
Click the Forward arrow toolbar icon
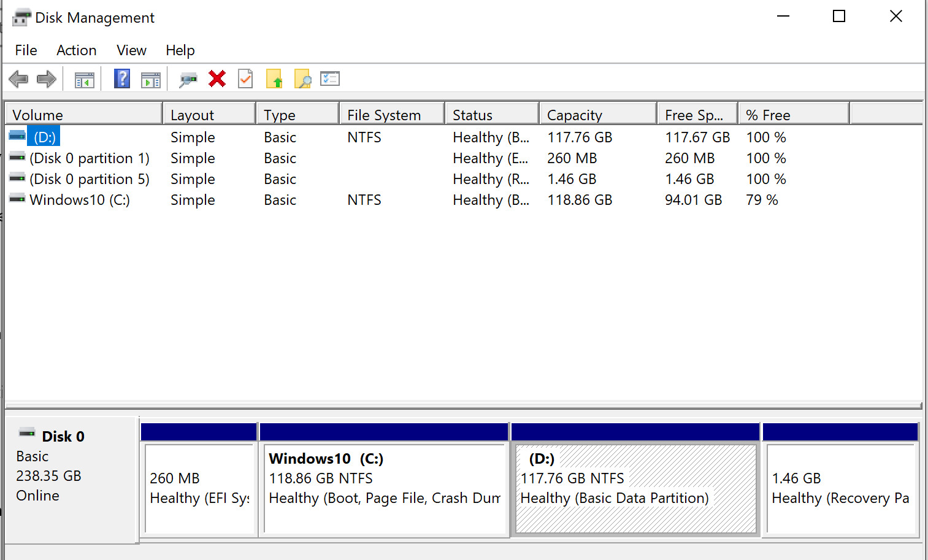click(x=47, y=79)
